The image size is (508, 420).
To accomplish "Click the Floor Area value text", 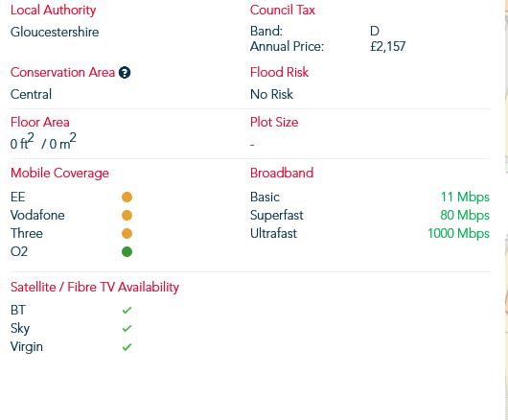I will pos(43,142).
